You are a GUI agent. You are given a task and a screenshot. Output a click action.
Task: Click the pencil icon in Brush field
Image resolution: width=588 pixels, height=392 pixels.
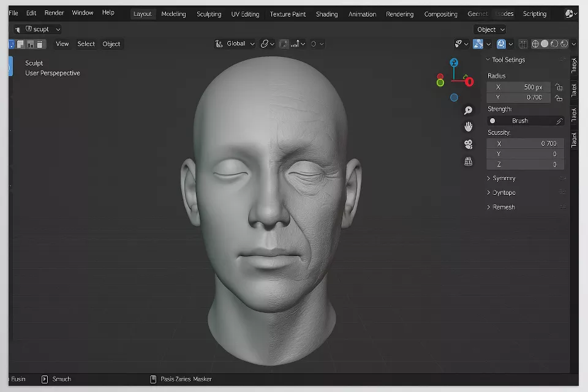click(x=559, y=121)
